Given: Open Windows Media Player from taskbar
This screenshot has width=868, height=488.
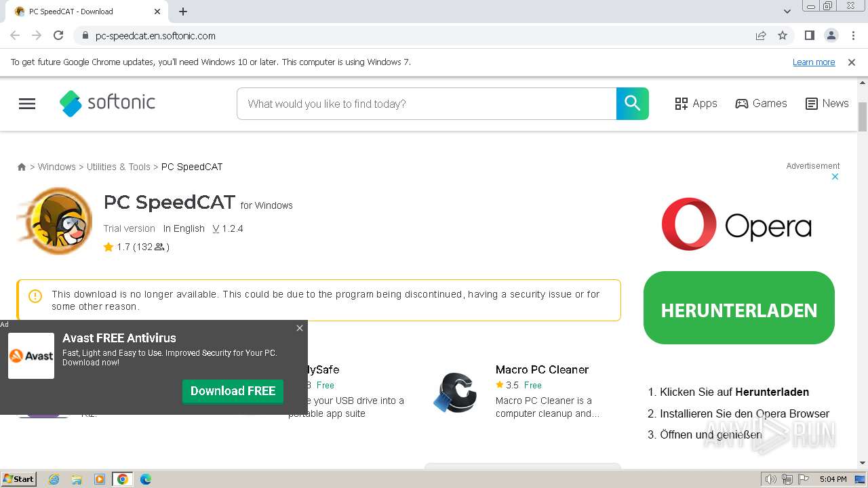Looking at the screenshot, I should tap(100, 479).
